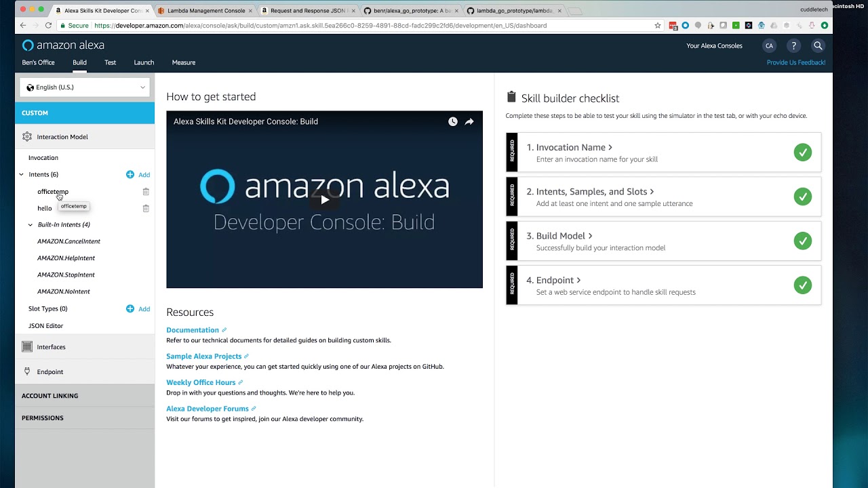This screenshot has width=868, height=488.
Task: Collapse the Built-In Intents (4) section
Action: coord(31,224)
